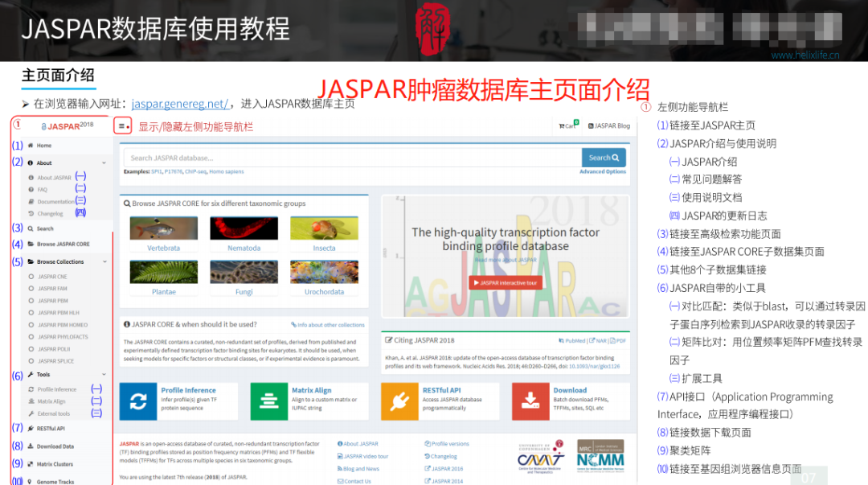This screenshot has height=485, width=868.
Task: Open Contact Us footer link
Action: [x=354, y=481]
